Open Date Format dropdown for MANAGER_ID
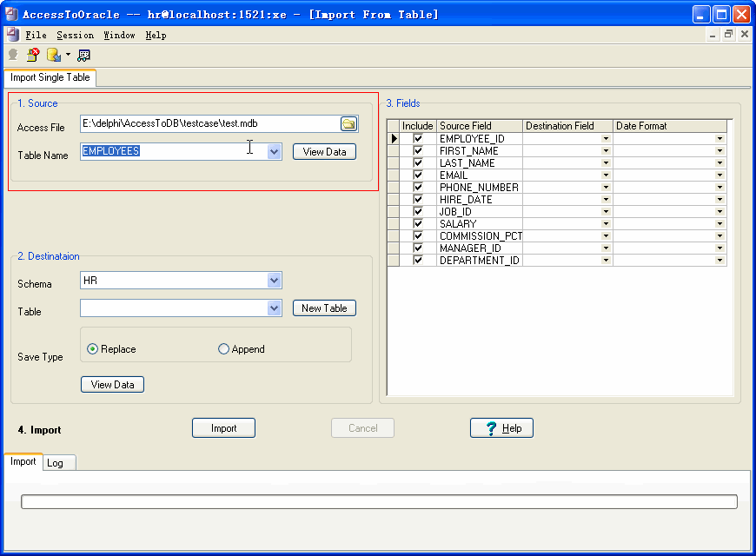The width and height of the screenshot is (756, 556). pos(720,248)
